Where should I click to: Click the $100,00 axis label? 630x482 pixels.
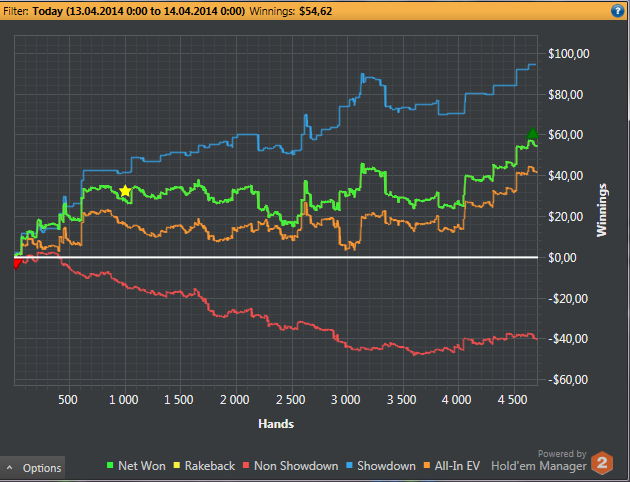point(569,54)
